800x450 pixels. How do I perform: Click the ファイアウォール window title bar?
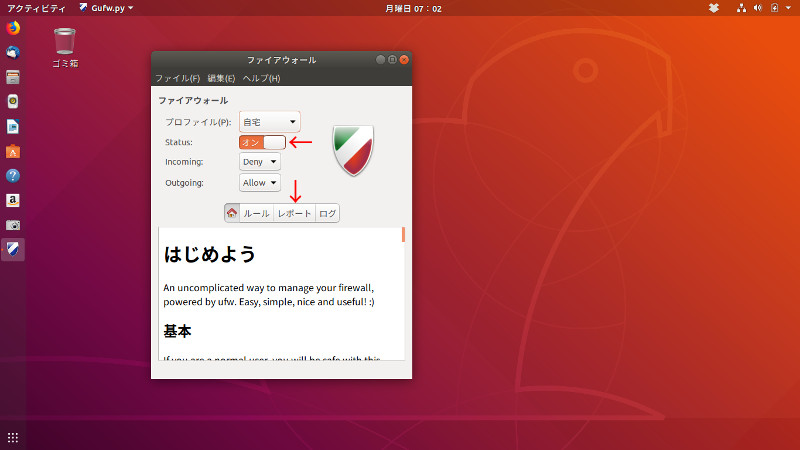coord(281,60)
